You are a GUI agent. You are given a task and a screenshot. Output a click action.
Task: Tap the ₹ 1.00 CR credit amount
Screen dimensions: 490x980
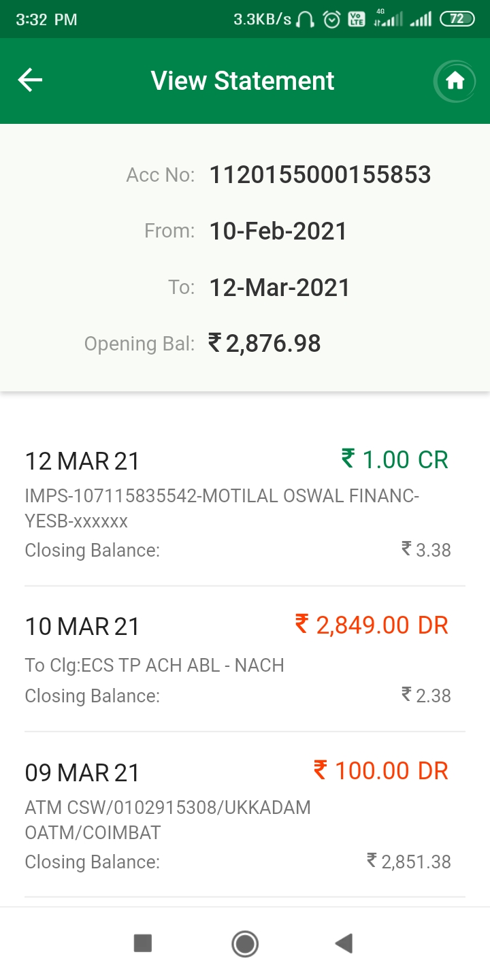[395, 459]
